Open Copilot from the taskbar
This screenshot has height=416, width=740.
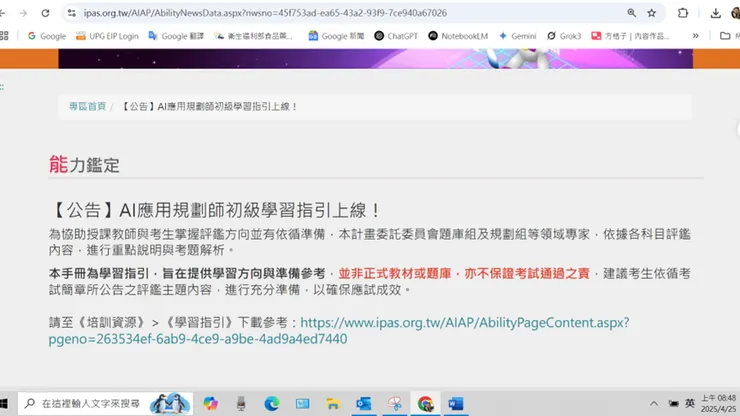(210, 404)
